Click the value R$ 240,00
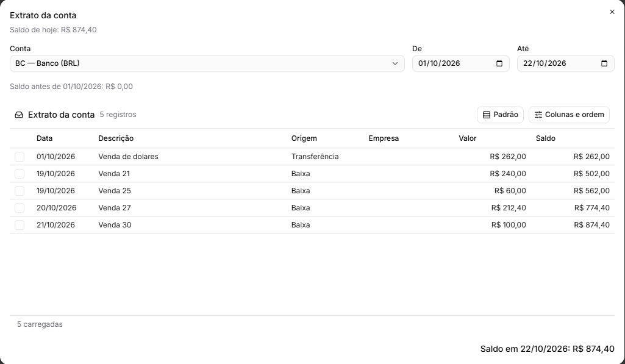Image resolution: width=625 pixels, height=364 pixels. (508, 174)
